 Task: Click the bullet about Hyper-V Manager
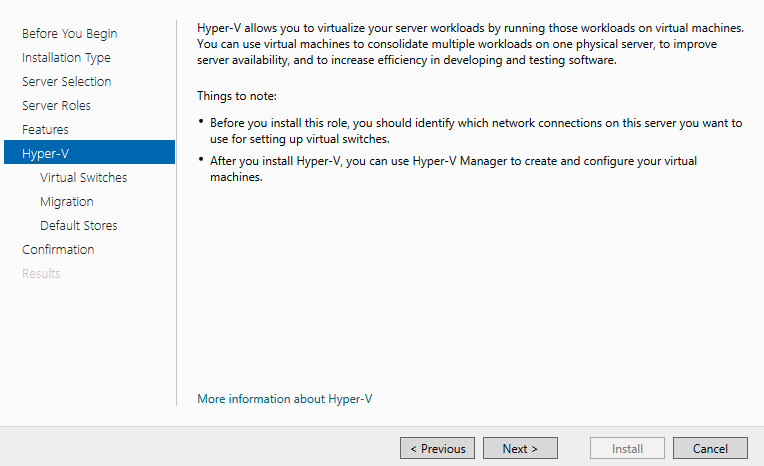(454, 169)
